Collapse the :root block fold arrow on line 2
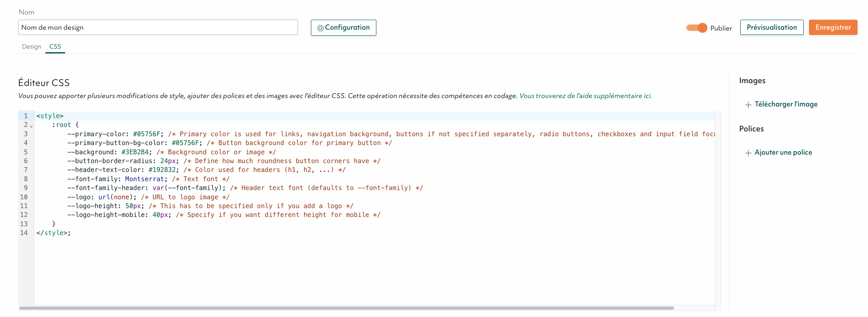 [31, 126]
